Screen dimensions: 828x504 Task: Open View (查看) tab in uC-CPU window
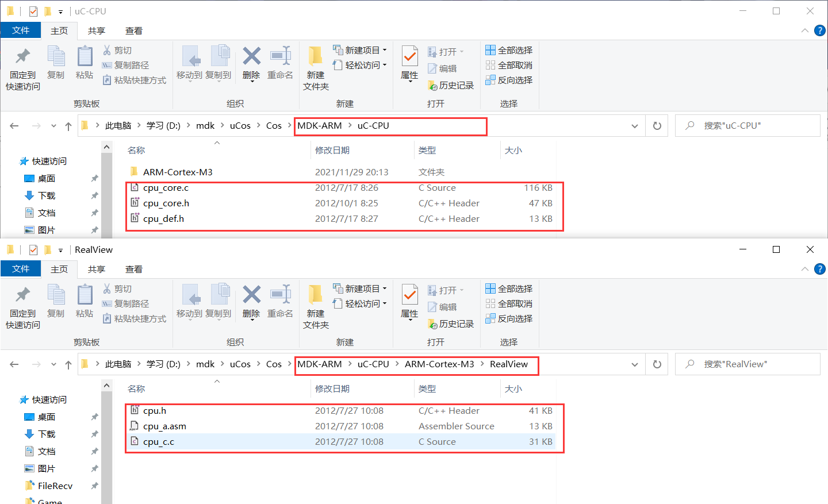click(x=134, y=30)
